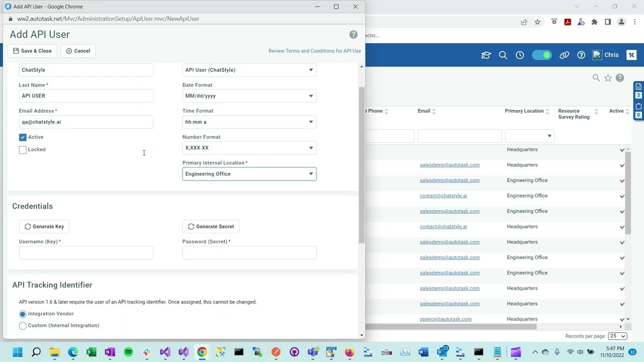This screenshot has height=362, width=644.
Task: Select Integration Vendor radio button
Action: 23,314
